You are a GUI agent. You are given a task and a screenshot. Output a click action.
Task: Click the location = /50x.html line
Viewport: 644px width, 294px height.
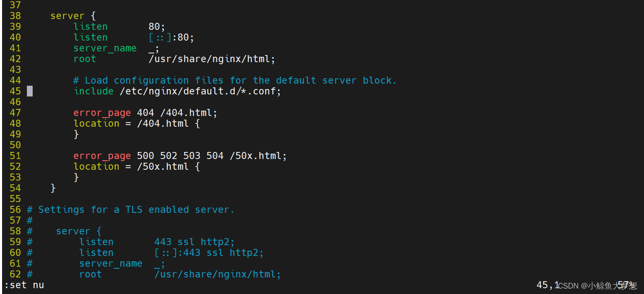coord(136,166)
